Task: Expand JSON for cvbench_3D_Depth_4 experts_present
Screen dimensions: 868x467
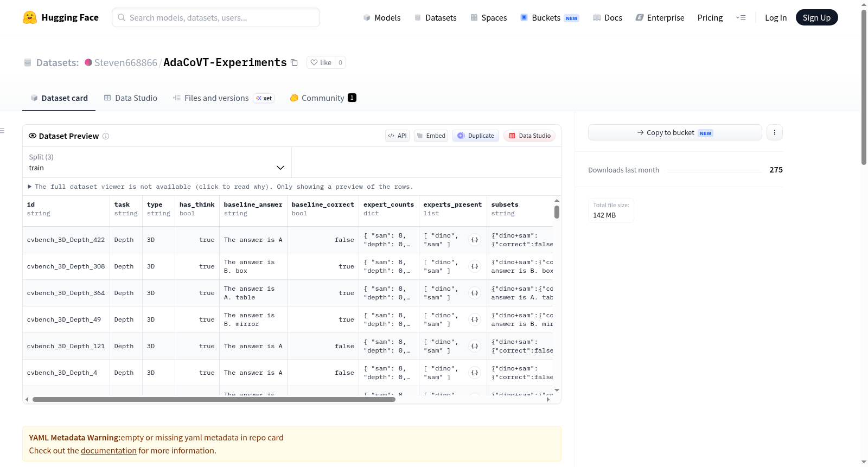Action: (x=475, y=373)
